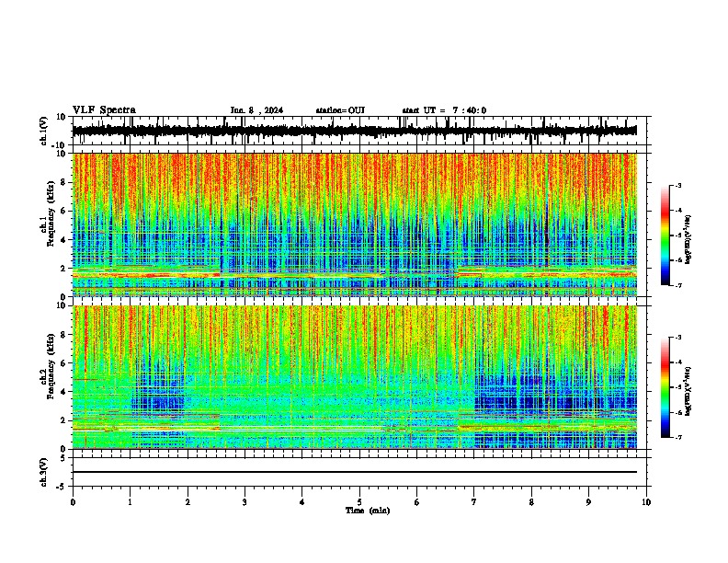Click the "0" tick on Time axis
This screenshot has width=728, height=563.
tap(73, 502)
